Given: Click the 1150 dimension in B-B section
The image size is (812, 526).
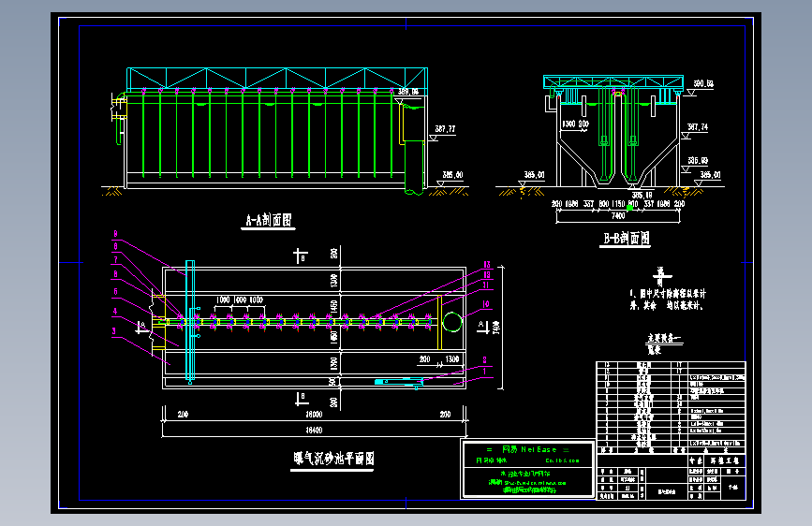Looking at the screenshot, I should click(x=618, y=204).
